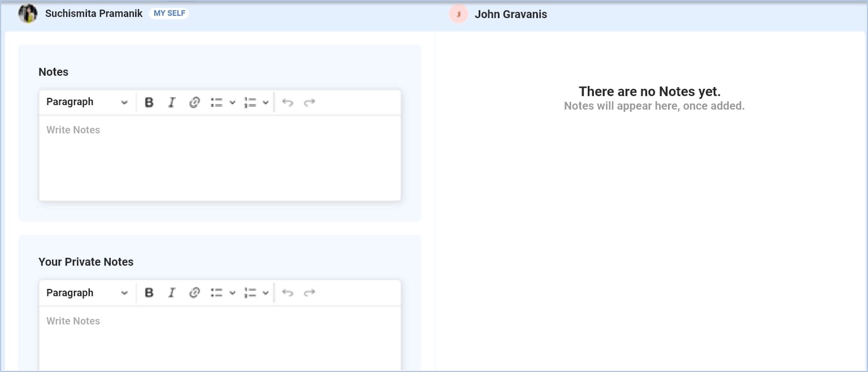
Task: Undo in Your Private Notes editor
Action: (x=288, y=293)
